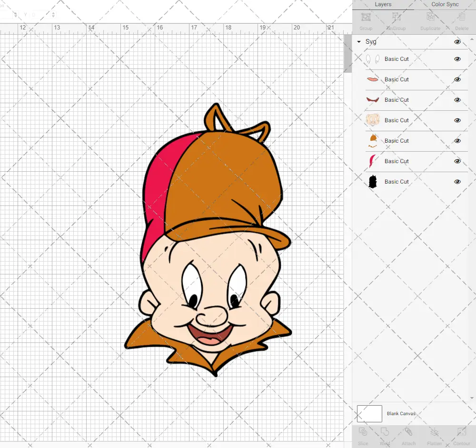Hide the skin-tone face layer
The width and height of the screenshot is (476, 448).
(457, 120)
